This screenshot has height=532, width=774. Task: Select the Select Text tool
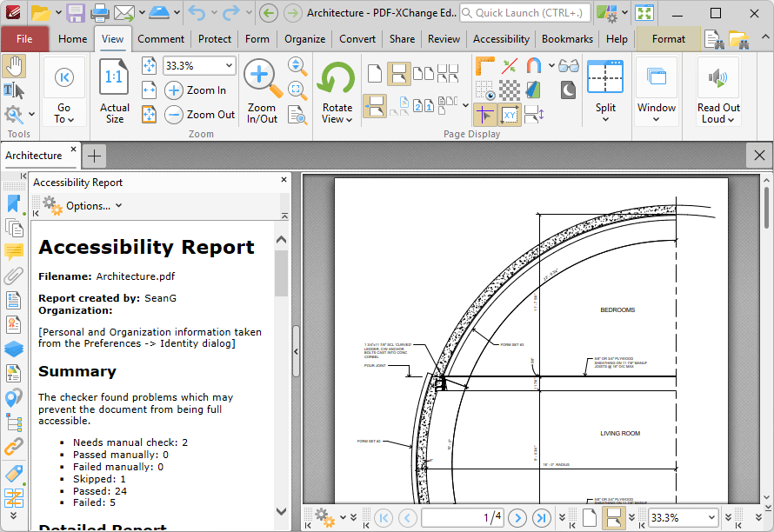point(14,90)
